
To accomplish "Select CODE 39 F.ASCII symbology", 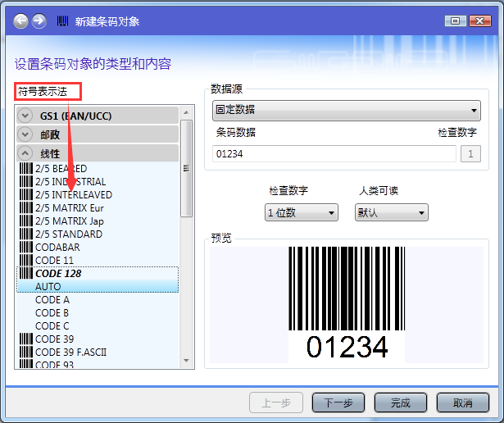I will [70, 352].
